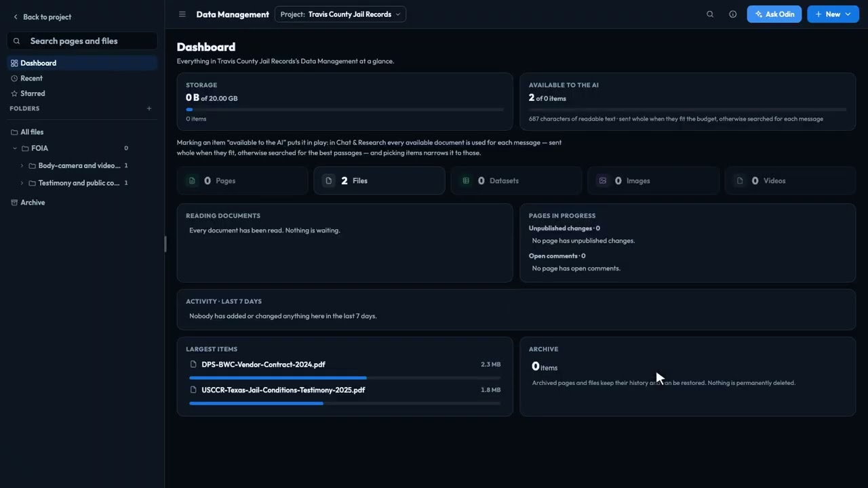Click the Storage usage progress bar

click(344, 109)
